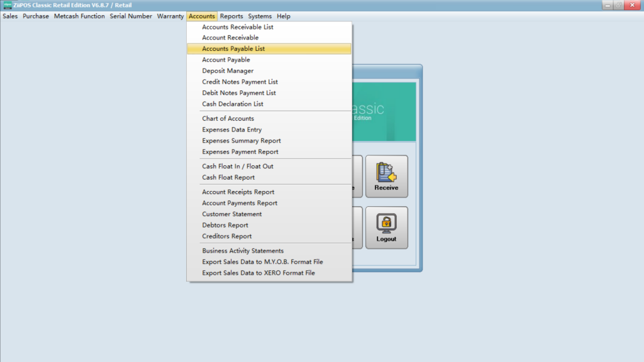
Task: Click the Receive icon button
Action: [x=386, y=176]
